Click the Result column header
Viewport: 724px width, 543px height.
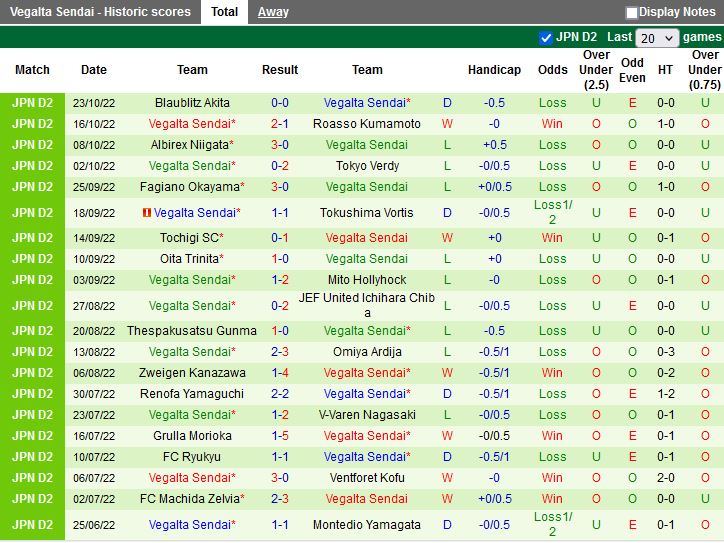click(280, 70)
